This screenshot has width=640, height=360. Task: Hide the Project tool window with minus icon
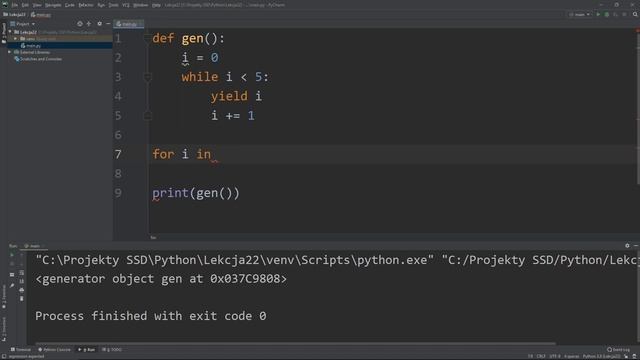pos(108,24)
